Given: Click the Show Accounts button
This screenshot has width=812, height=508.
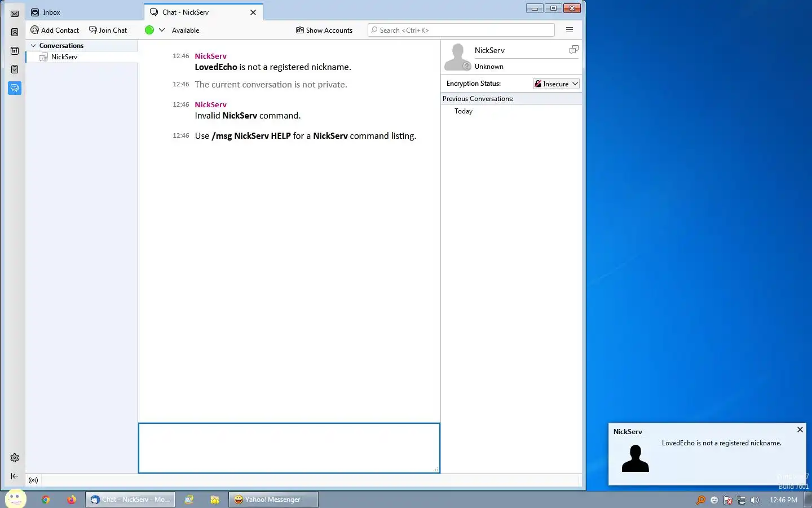Looking at the screenshot, I should coord(324,30).
